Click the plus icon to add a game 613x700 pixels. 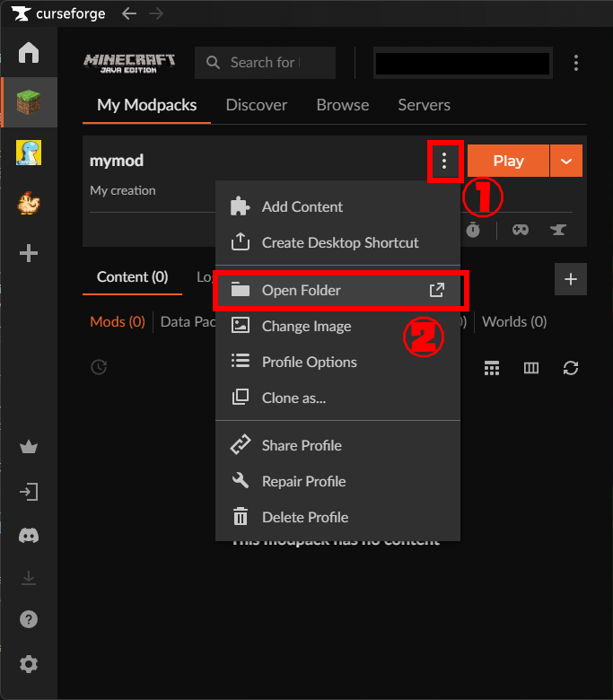coord(29,253)
